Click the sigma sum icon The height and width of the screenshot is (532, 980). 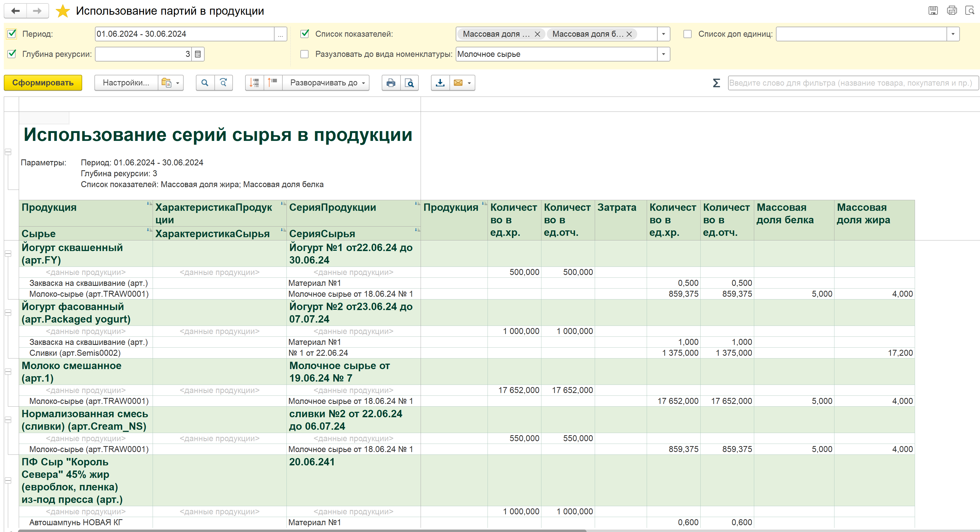coord(716,83)
